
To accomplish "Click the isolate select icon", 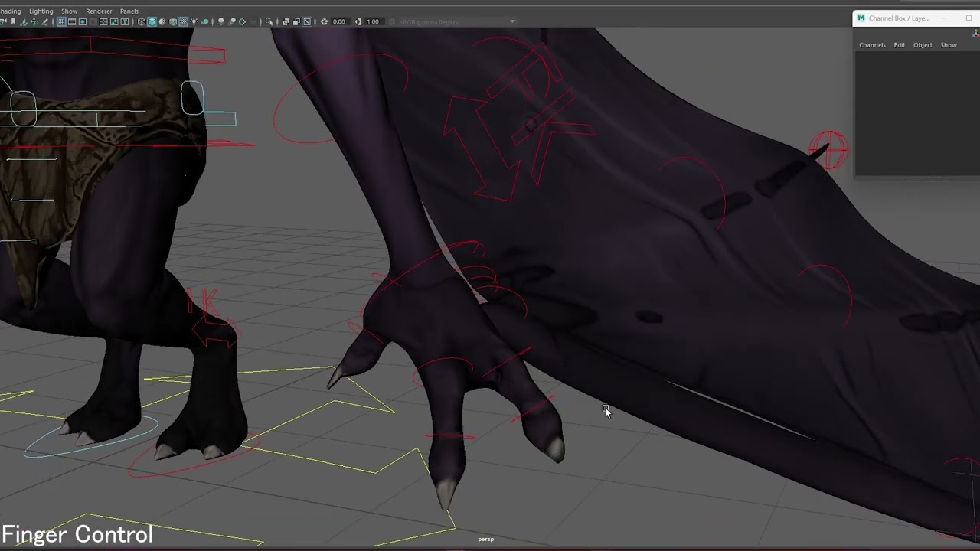I will 269,21.
